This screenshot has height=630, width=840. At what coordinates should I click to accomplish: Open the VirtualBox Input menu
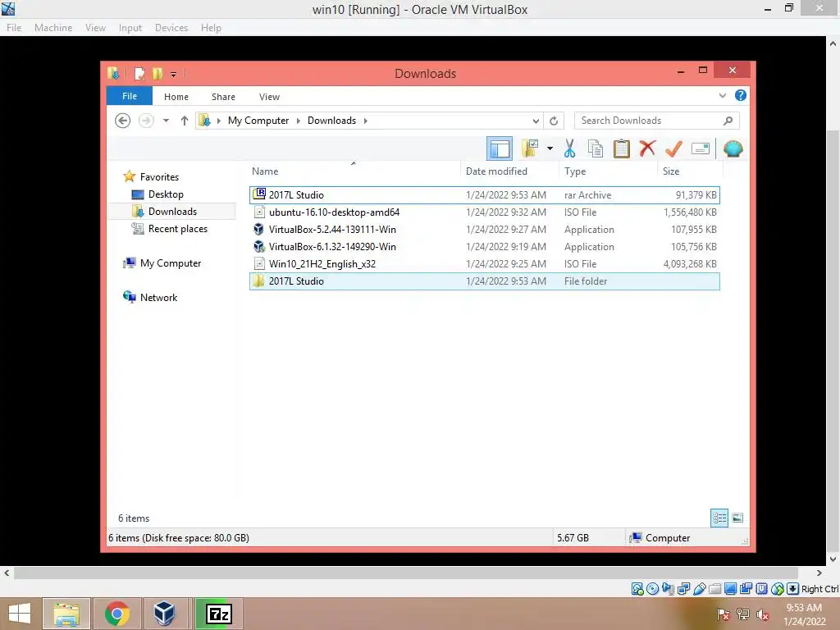click(130, 28)
